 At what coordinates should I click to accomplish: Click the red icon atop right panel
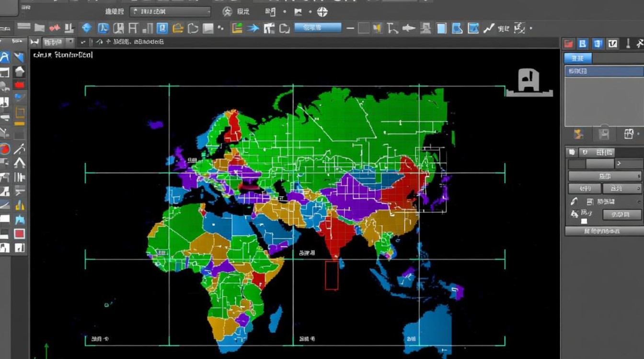(x=569, y=44)
